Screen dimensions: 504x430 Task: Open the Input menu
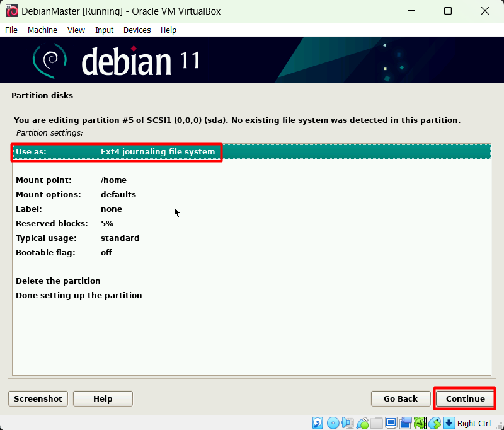tap(104, 30)
